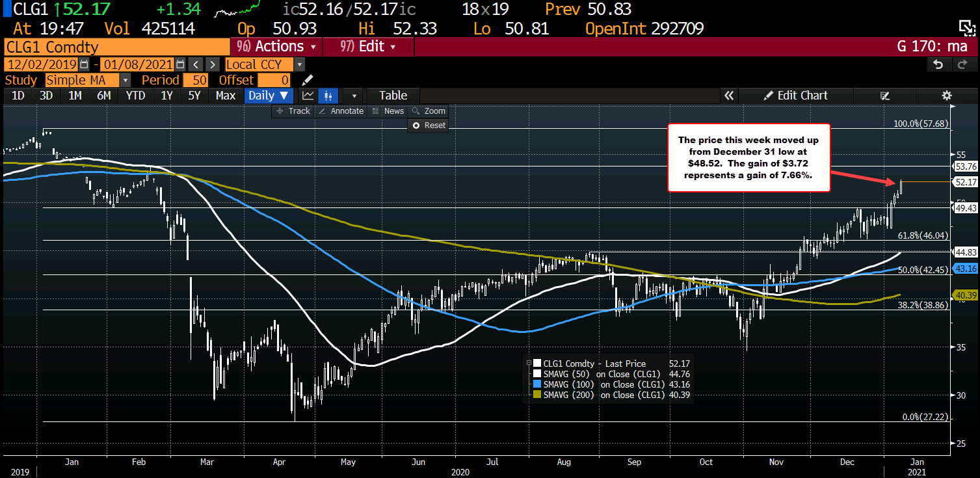
Task: Click the 0.0%(27.22) Fibonacci label
Action: point(925,417)
